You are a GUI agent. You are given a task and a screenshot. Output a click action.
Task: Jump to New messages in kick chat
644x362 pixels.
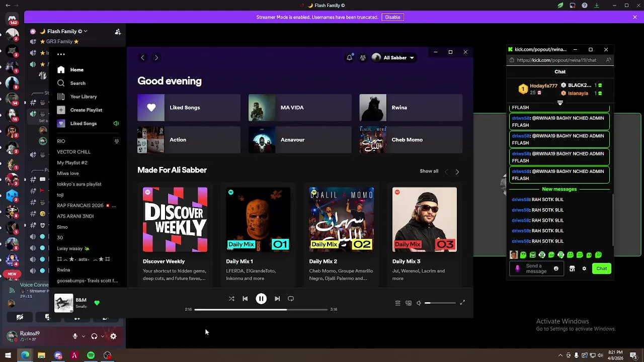tap(559, 189)
